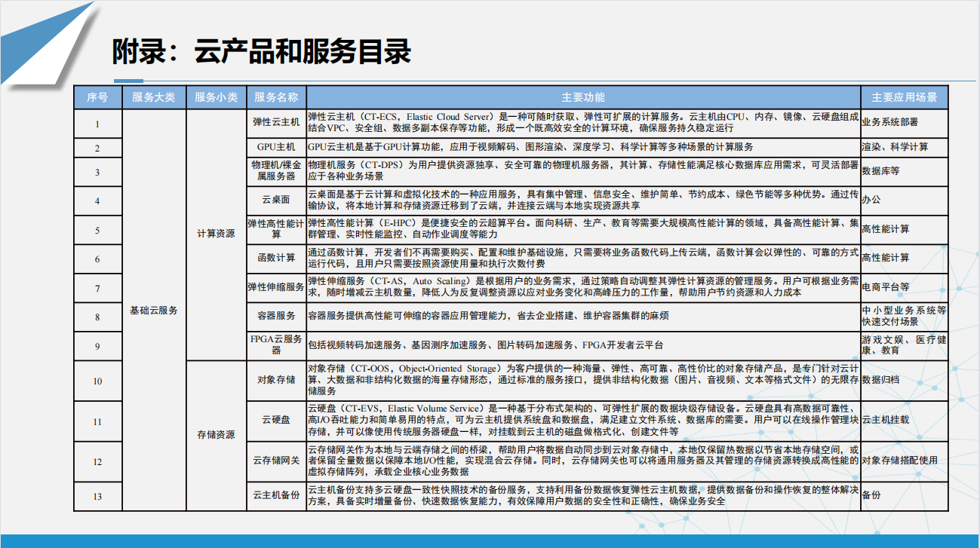Click the 云主机备份 service name cell

click(276, 495)
